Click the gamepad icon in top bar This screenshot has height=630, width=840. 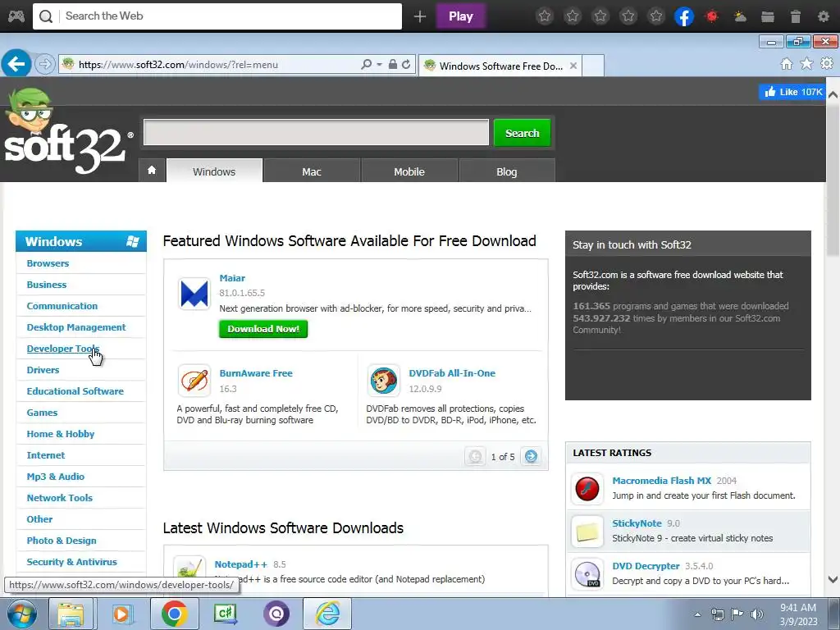pos(16,16)
